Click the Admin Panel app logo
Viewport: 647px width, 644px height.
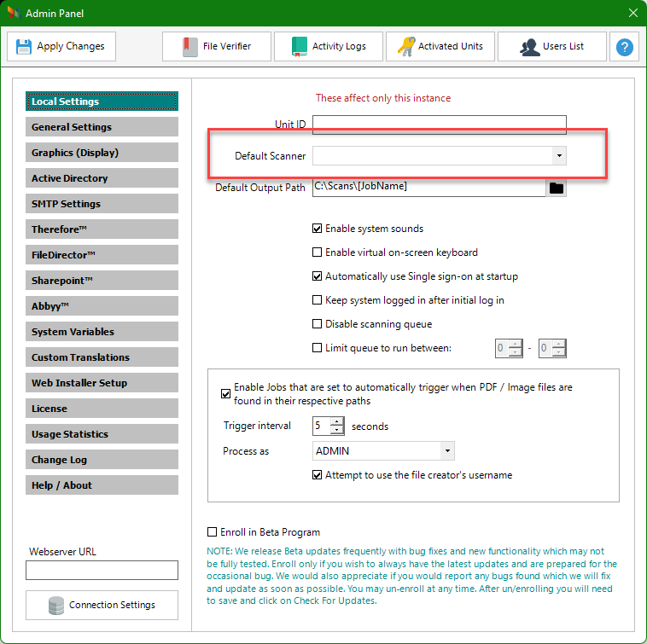(14, 13)
